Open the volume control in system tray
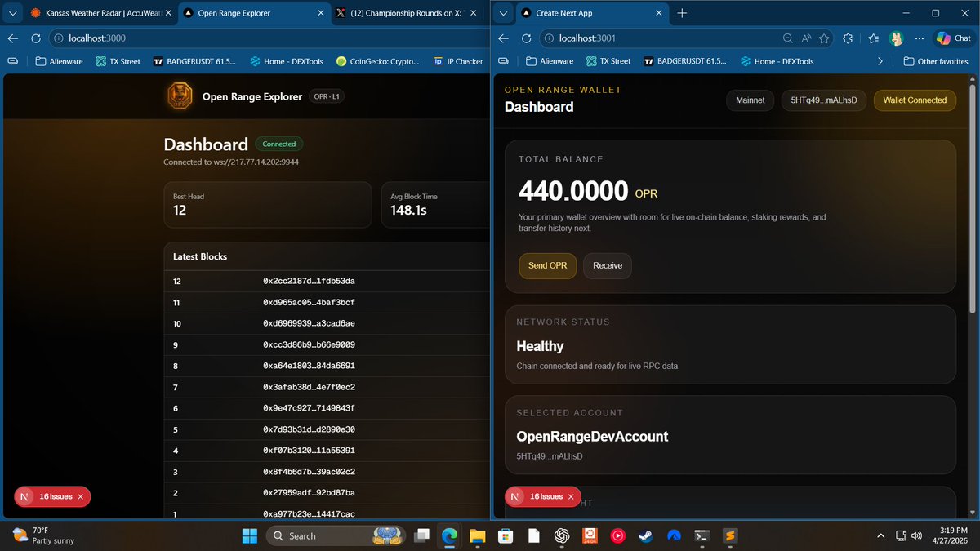The width and height of the screenshot is (980, 551). coord(917,535)
